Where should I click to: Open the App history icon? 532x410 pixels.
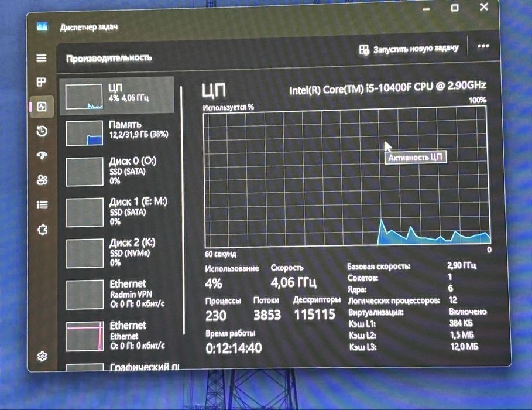click(x=42, y=131)
